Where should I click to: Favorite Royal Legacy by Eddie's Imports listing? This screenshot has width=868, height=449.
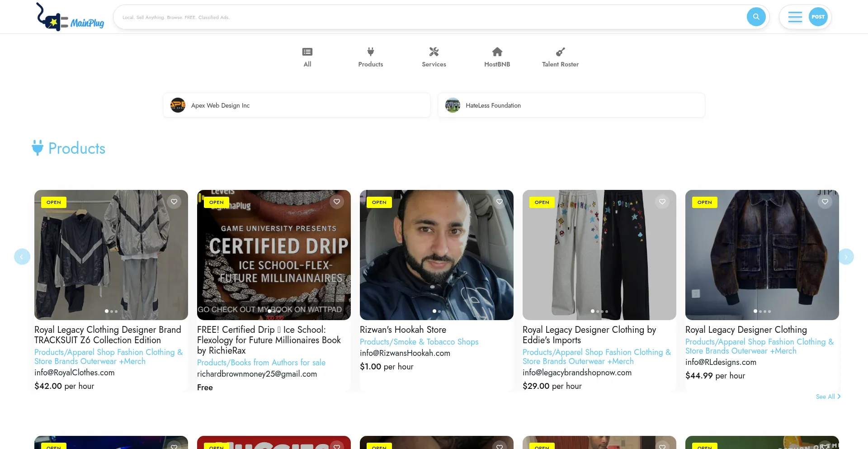click(662, 202)
